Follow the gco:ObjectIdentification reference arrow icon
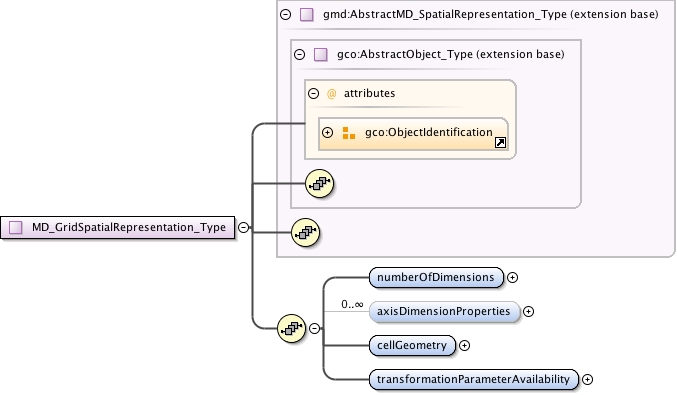The image size is (677, 395). tap(500, 142)
